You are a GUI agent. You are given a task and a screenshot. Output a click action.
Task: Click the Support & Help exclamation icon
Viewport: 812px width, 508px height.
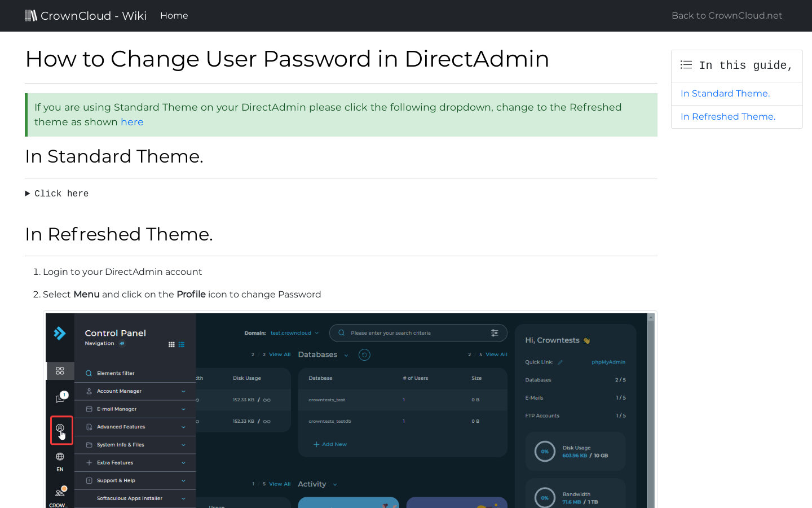pos(89,481)
